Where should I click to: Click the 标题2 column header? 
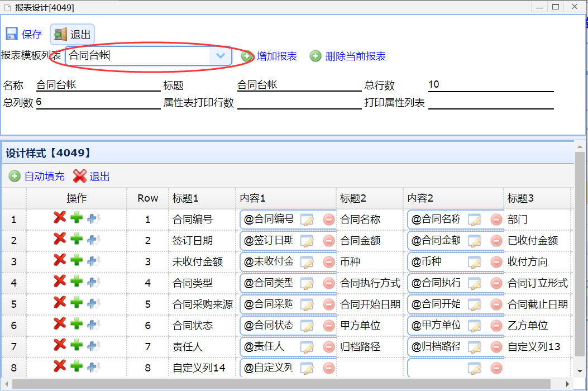tap(370, 198)
